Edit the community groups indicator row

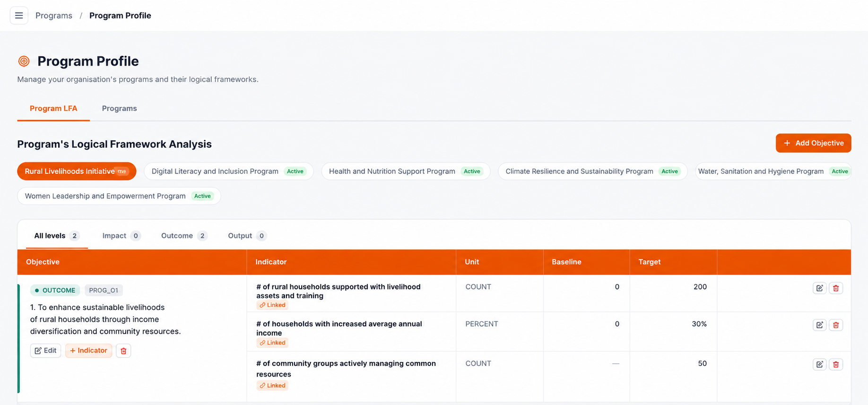[819, 364]
